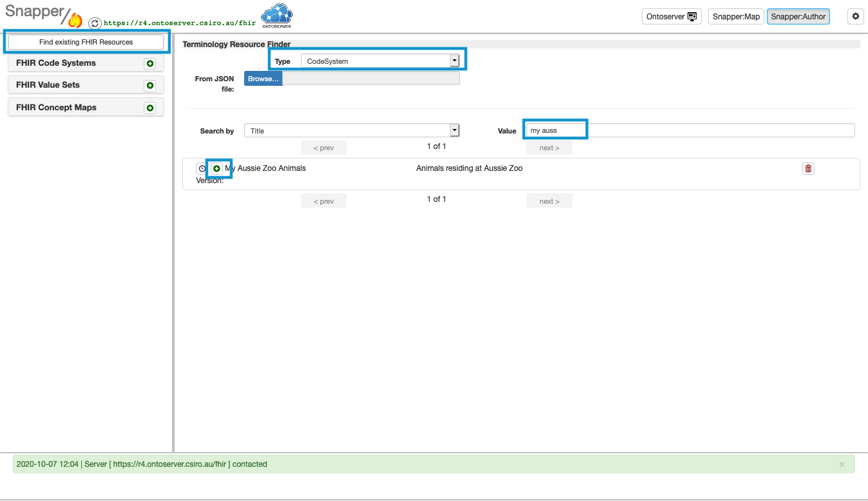This screenshot has height=501, width=868.
Task: Open the Search by Title dropdown
Action: 352,130
